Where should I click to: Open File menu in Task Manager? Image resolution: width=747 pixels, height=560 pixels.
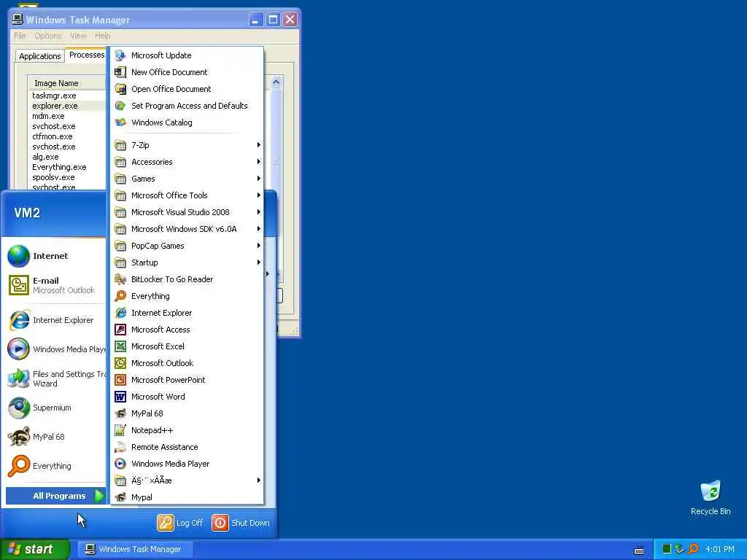tap(20, 36)
